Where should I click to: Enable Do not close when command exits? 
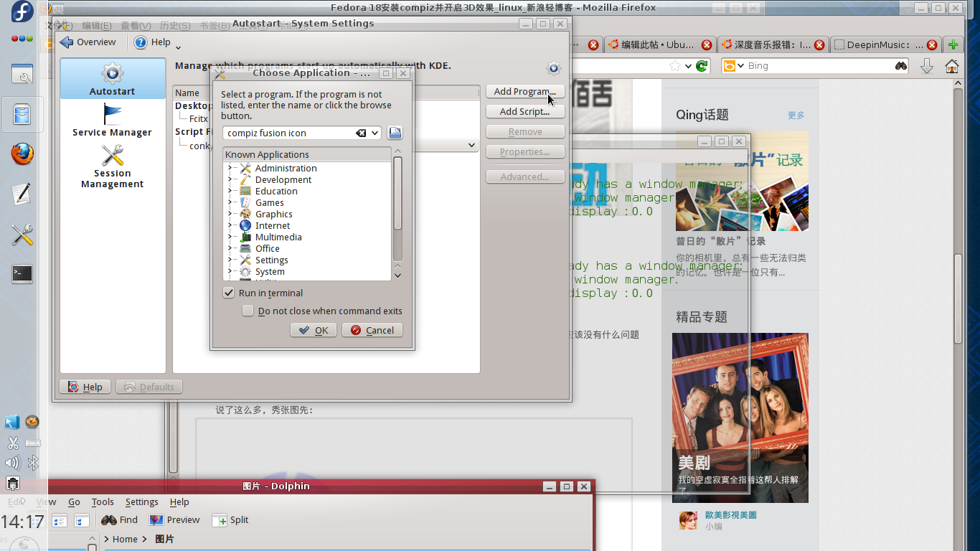pos(248,311)
